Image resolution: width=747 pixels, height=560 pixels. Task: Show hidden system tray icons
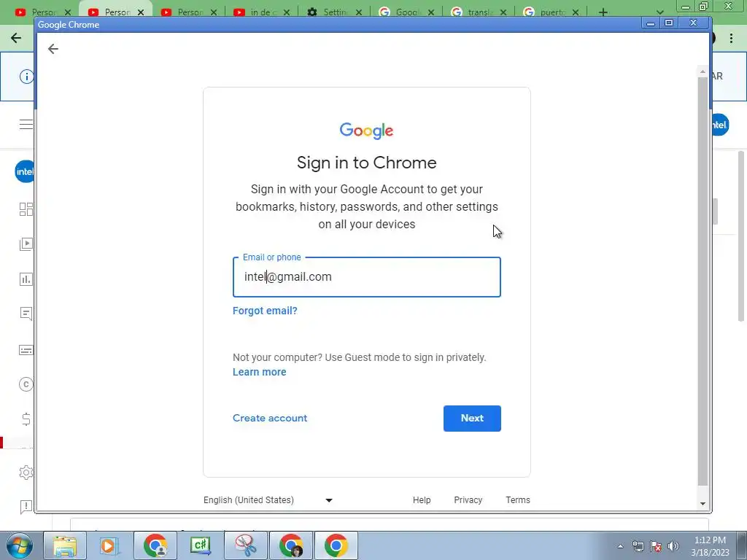[x=620, y=546]
